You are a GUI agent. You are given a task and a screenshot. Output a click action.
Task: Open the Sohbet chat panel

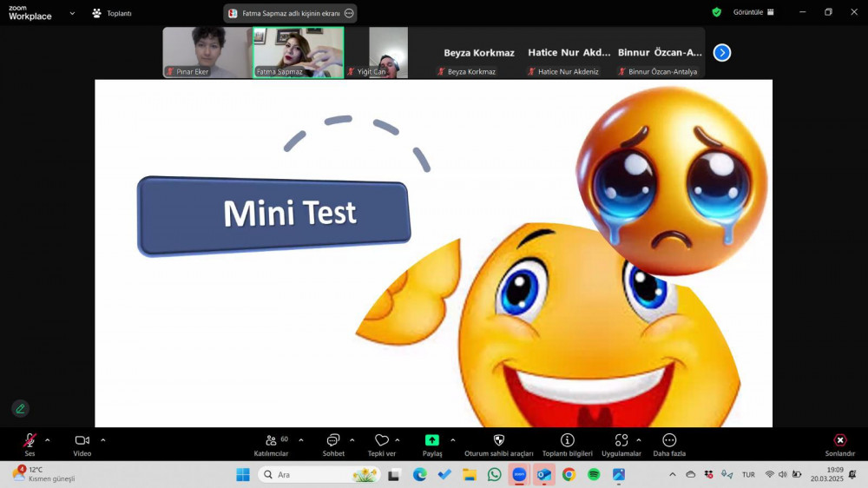coord(333,445)
